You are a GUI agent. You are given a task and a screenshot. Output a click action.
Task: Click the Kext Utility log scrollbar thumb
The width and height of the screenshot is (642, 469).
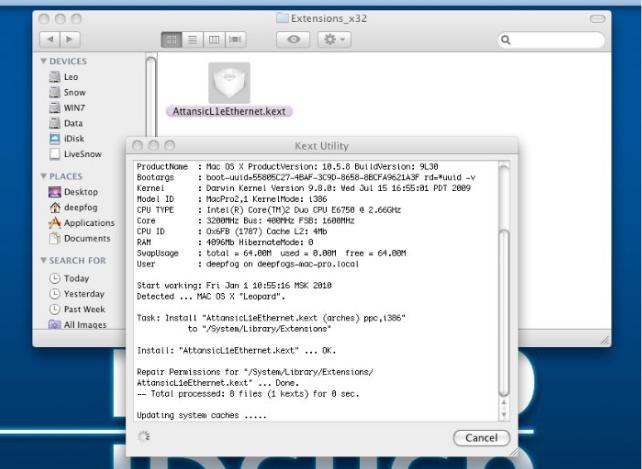pos(504,313)
